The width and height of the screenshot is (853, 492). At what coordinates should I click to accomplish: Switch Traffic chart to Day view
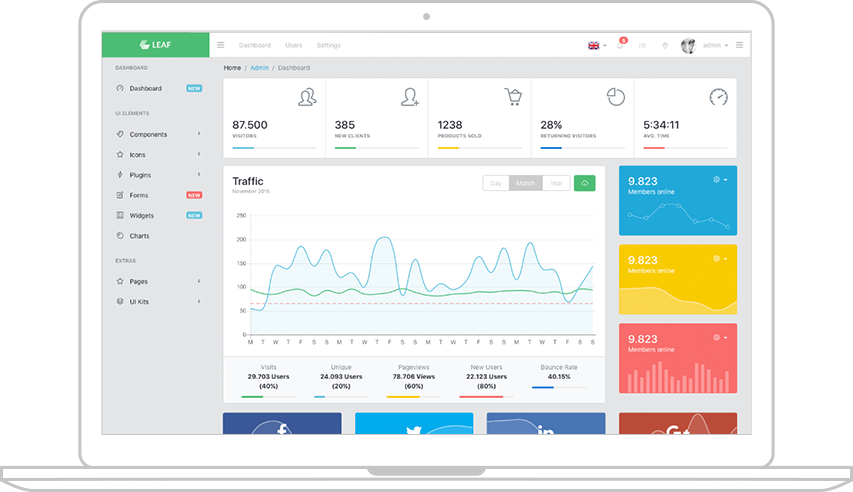point(496,183)
